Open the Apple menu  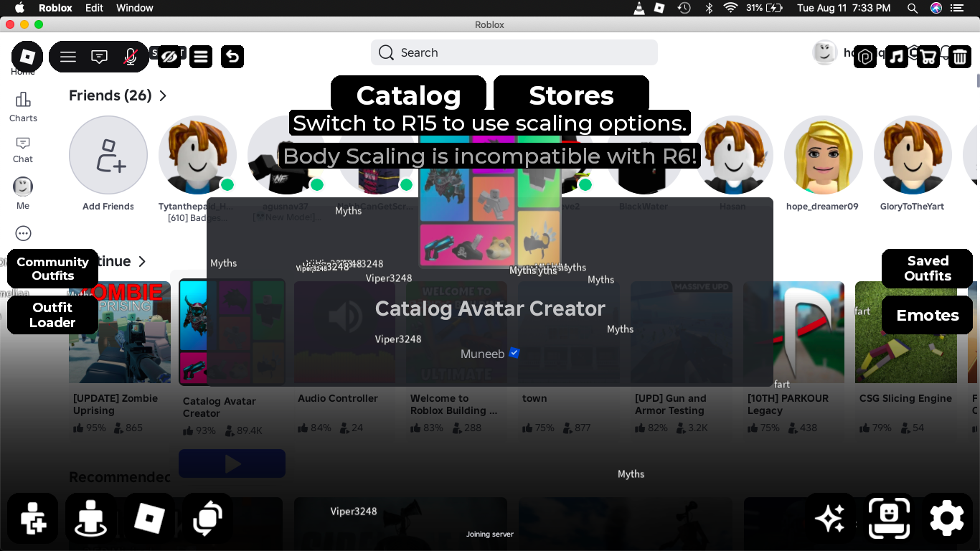[19, 8]
